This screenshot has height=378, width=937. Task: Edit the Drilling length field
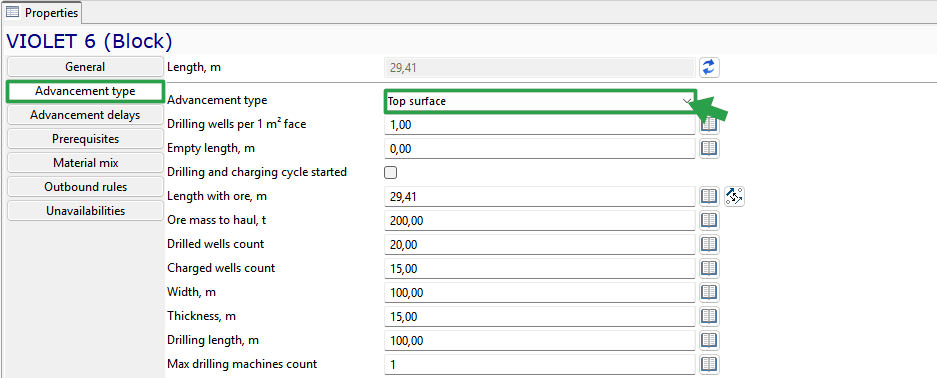coord(540,340)
